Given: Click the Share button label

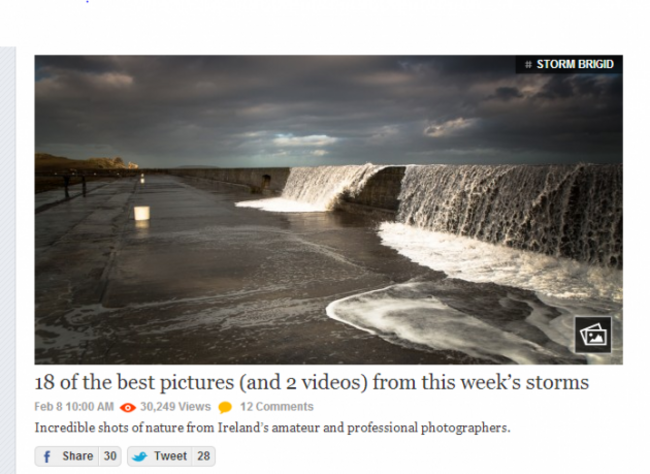Looking at the screenshot, I should point(78,456).
